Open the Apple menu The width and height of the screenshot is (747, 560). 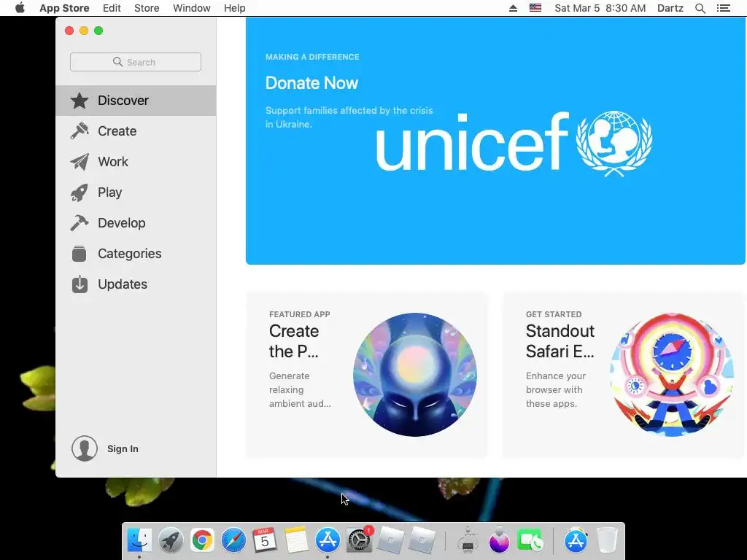click(20, 8)
